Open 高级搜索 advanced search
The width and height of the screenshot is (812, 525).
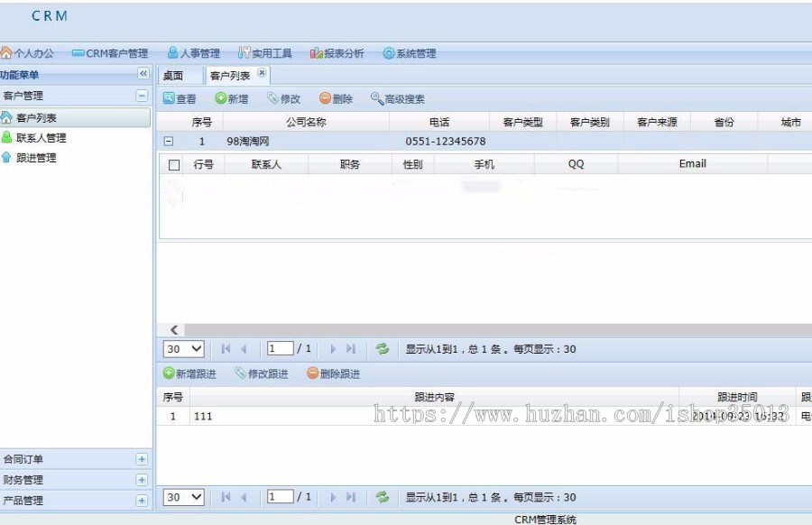(x=386, y=98)
